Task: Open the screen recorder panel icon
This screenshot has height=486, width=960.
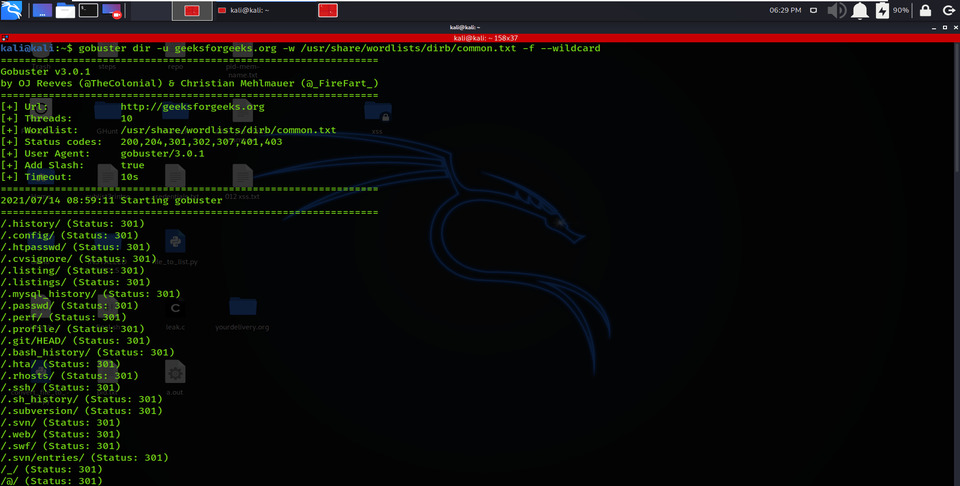Action: (x=112, y=10)
